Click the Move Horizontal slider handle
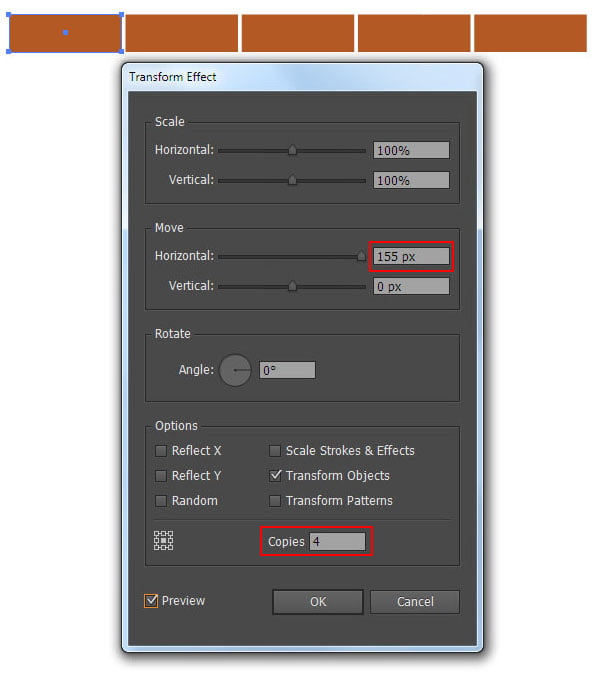Image resolution: width=600 pixels, height=681 pixels. click(361, 256)
